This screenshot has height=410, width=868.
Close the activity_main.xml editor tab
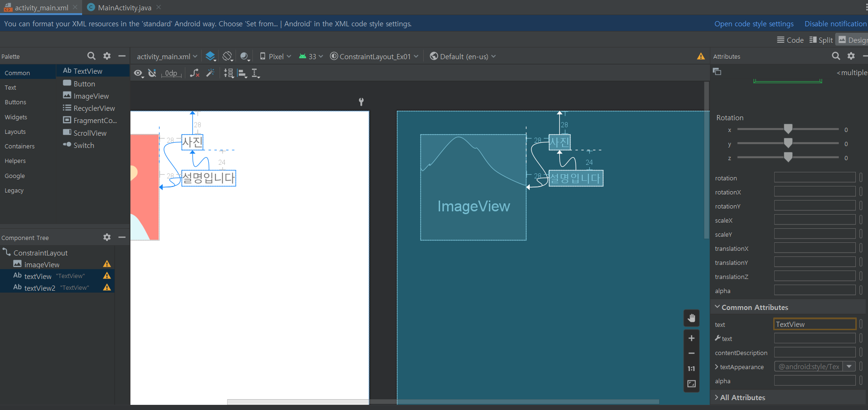point(75,7)
